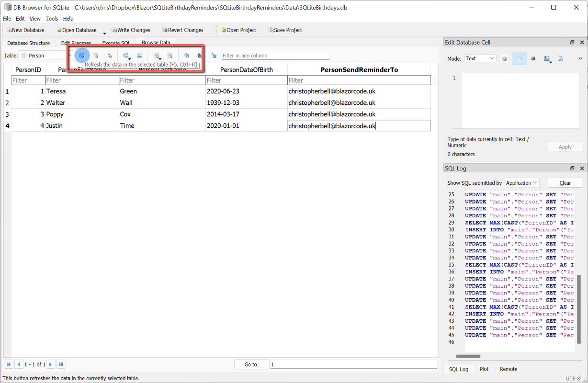The width and height of the screenshot is (588, 383).
Task: Switch to the Database Structure tab
Action: 28,43
